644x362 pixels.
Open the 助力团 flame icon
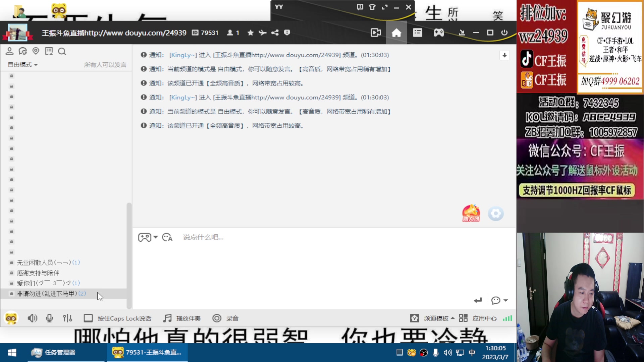coord(471,213)
